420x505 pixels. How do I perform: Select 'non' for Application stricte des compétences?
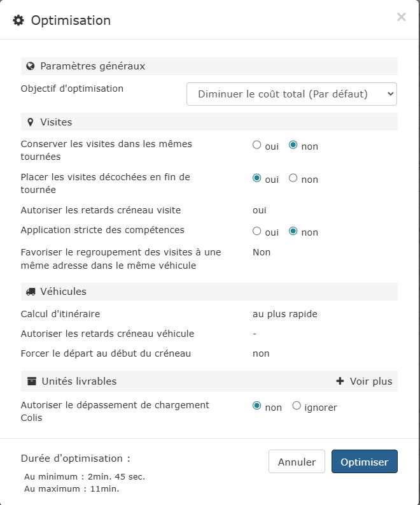click(x=293, y=231)
